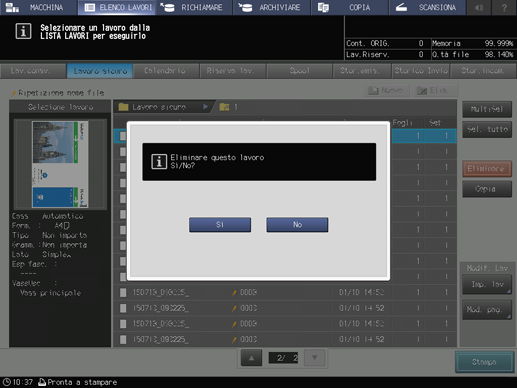517x388 pixels.
Task: Click the job preview thumbnail
Action: coord(60,164)
